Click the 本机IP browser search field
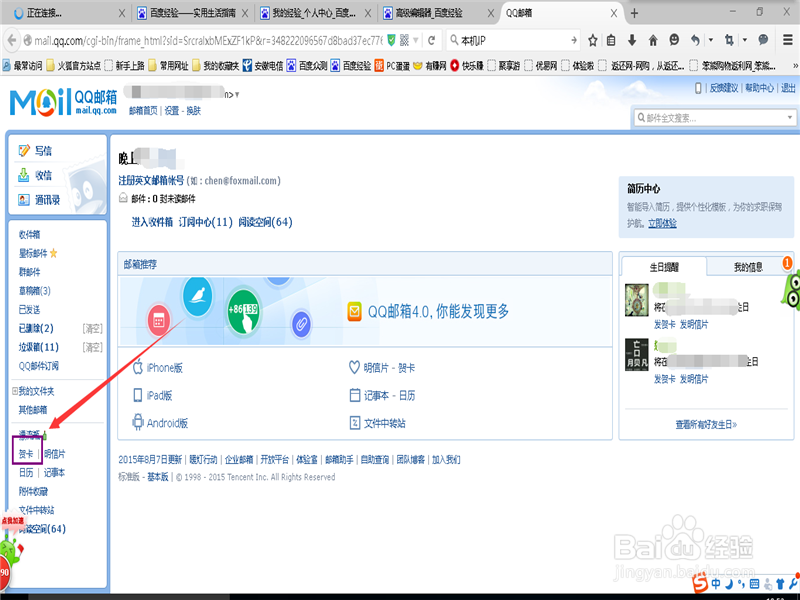 [x=514, y=40]
